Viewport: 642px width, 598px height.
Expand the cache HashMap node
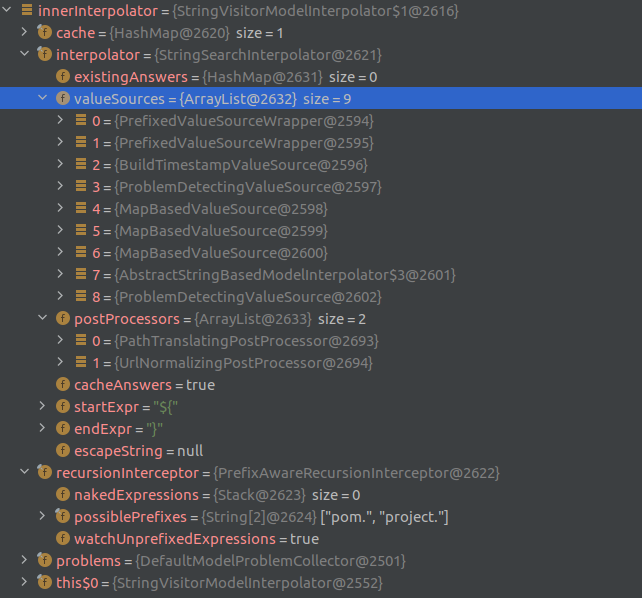tap(24, 32)
